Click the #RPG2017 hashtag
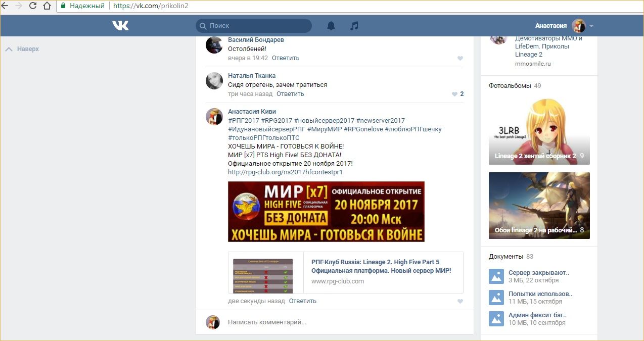Image resolution: width=644 pixels, height=341 pixels. (277, 121)
